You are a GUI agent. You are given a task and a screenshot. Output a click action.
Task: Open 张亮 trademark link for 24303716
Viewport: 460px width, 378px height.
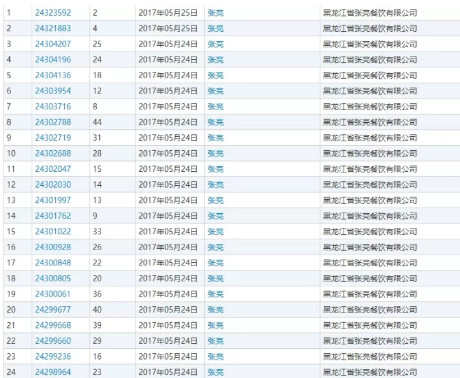tap(216, 107)
